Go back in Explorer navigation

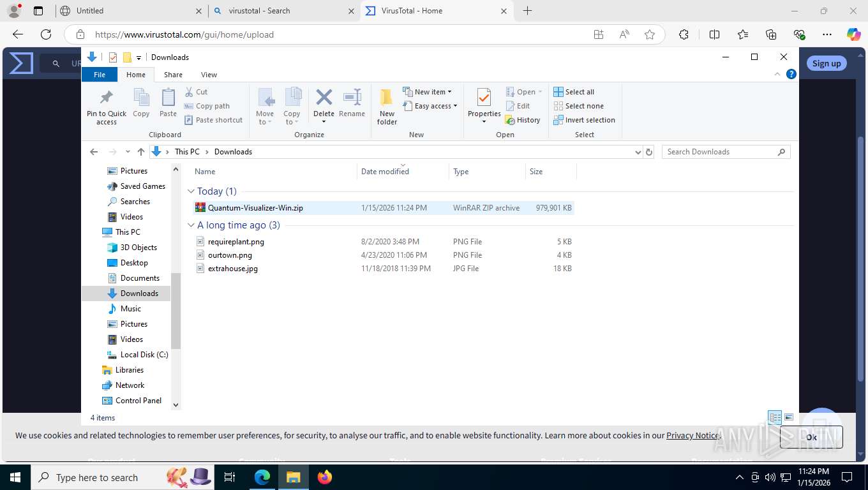pyautogui.click(x=94, y=152)
